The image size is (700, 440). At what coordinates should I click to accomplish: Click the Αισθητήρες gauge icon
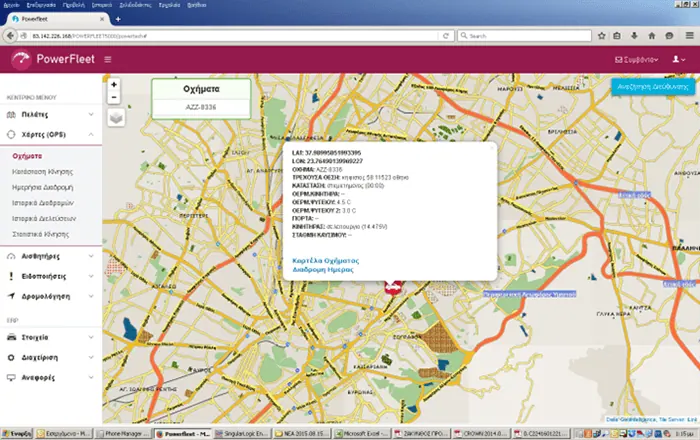11,256
